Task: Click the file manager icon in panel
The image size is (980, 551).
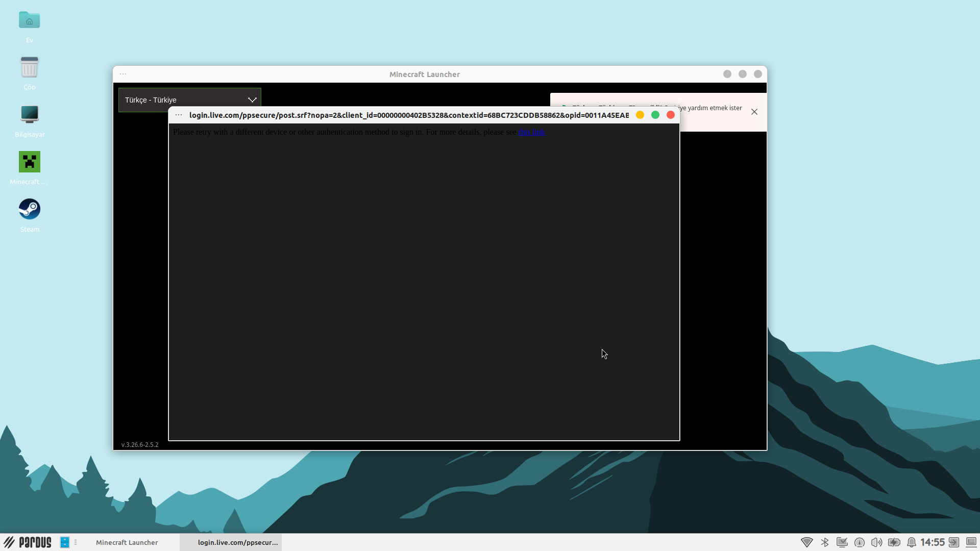Action: point(65,542)
